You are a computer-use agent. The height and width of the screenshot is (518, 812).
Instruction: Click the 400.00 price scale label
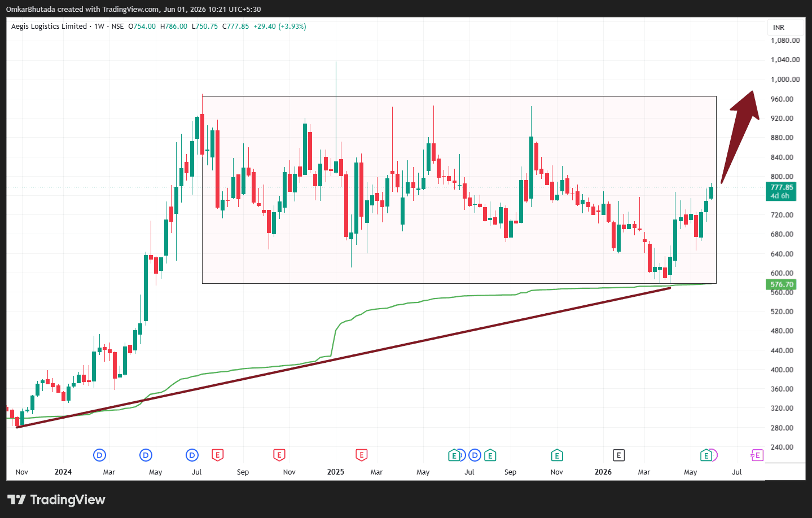[x=782, y=370]
